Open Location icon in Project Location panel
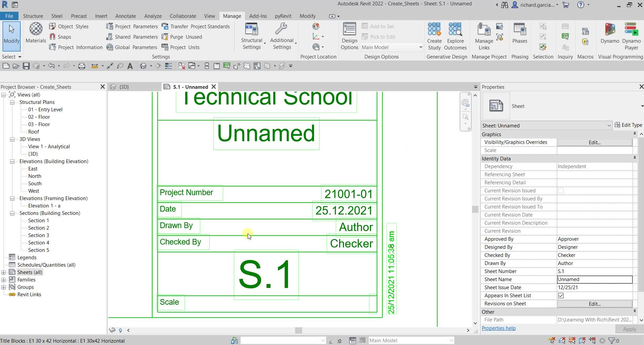 [316, 26]
